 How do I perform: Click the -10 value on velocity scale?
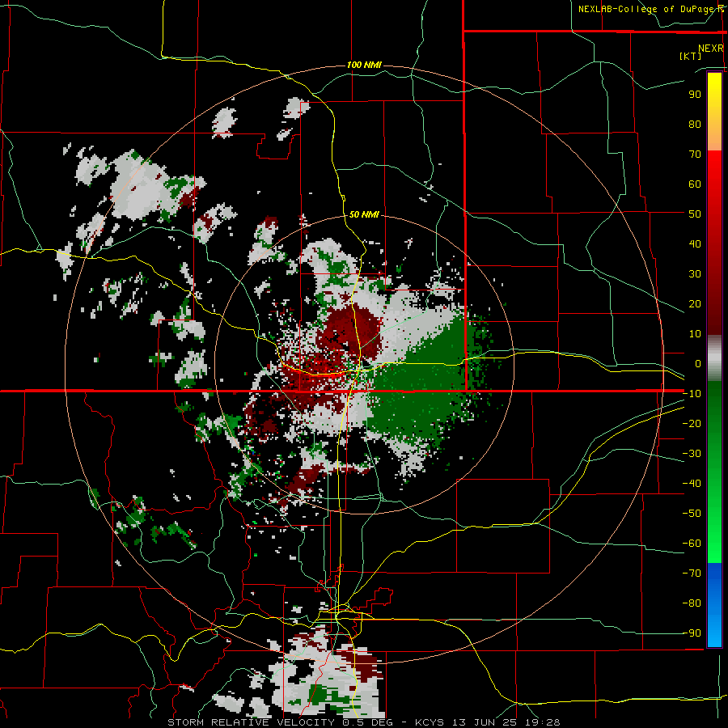692,394
